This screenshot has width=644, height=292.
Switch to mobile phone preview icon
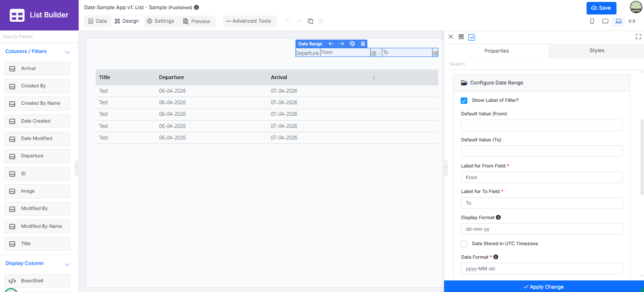[592, 21]
